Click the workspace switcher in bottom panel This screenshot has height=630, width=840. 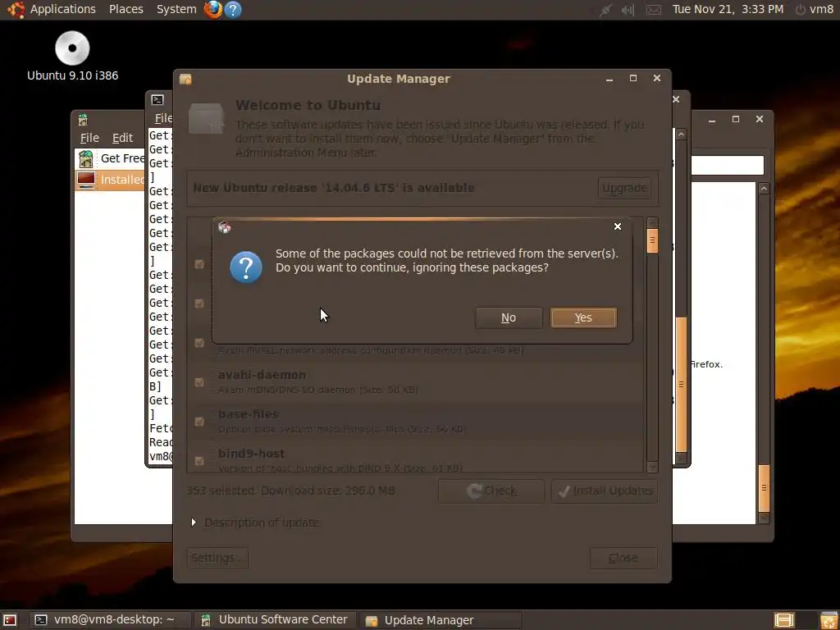pos(783,620)
